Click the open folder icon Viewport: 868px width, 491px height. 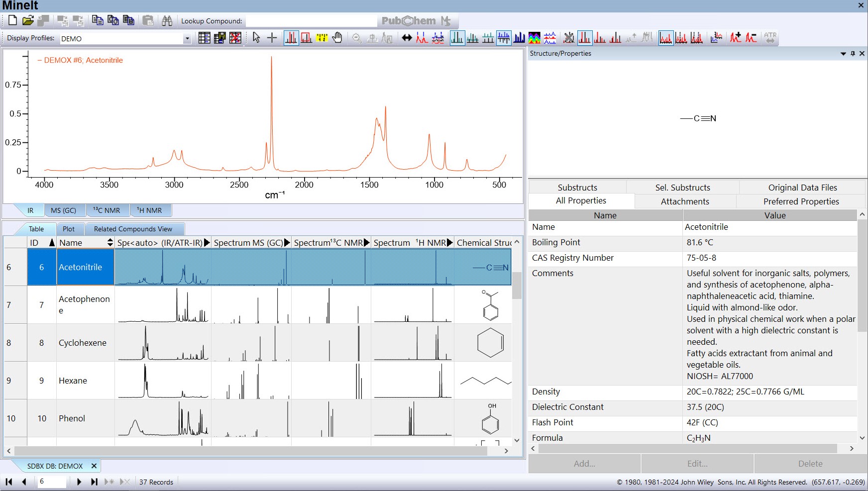(28, 20)
